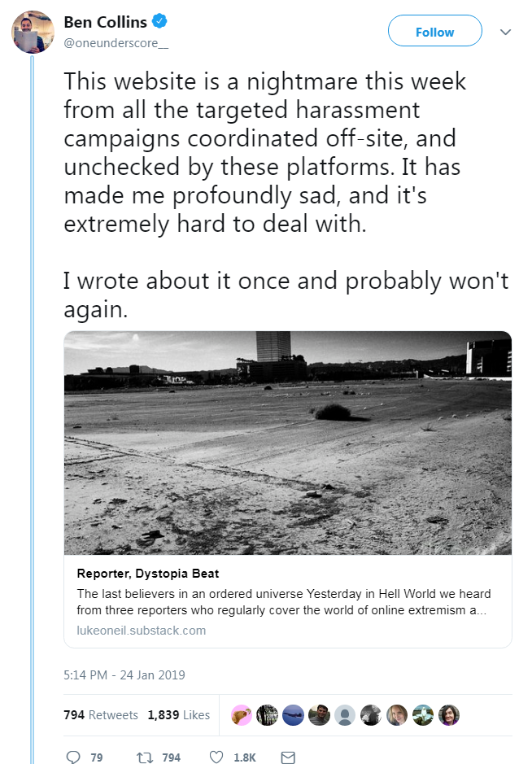Screen dimensions: 532x764
Task: Click the 5:14 PM - 24 Jan 2019 timestamp
Action: click(124, 675)
